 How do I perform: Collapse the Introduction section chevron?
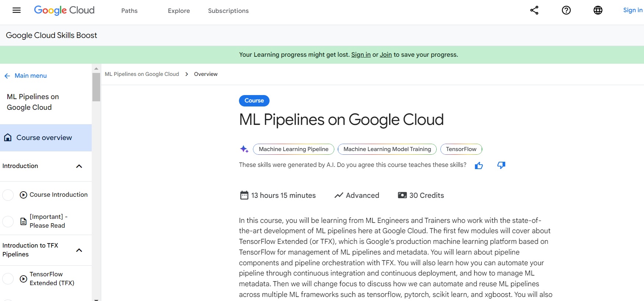(x=79, y=166)
